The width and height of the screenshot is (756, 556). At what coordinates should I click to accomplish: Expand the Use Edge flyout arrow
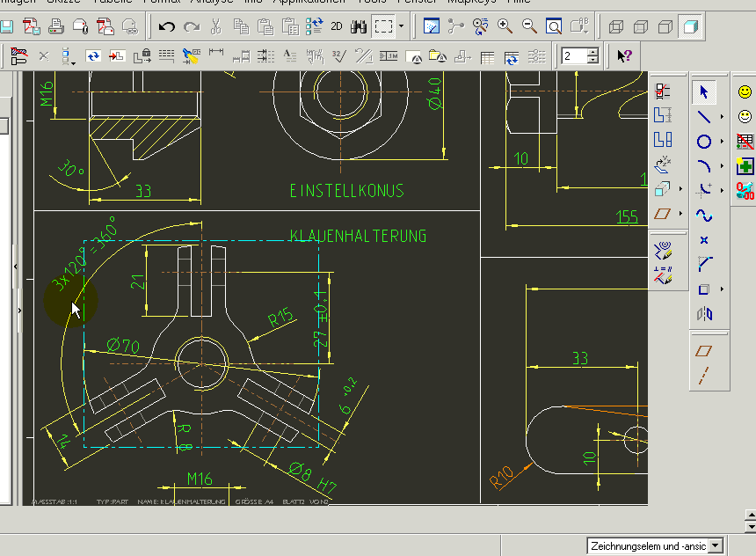[x=722, y=289]
